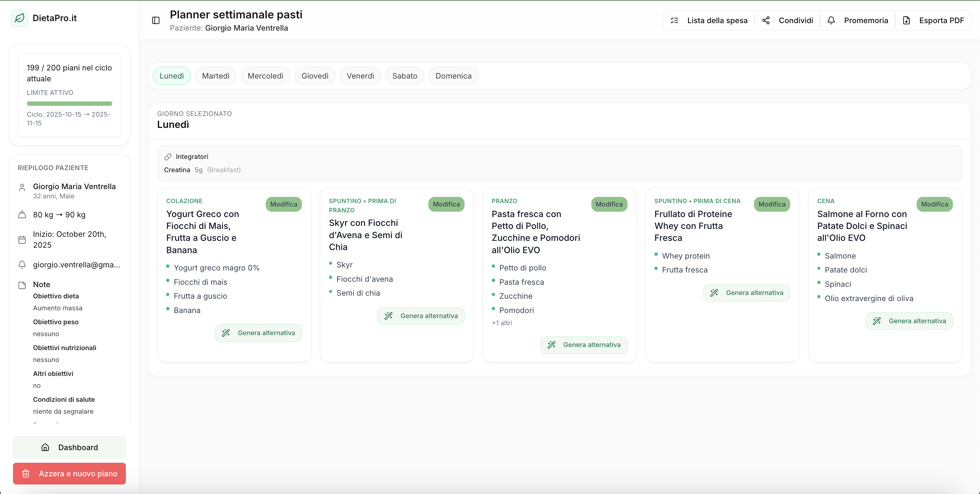Click the patient name Giorgio Maria Ventrella
The height and width of the screenshot is (494, 980).
click(74, 187)
